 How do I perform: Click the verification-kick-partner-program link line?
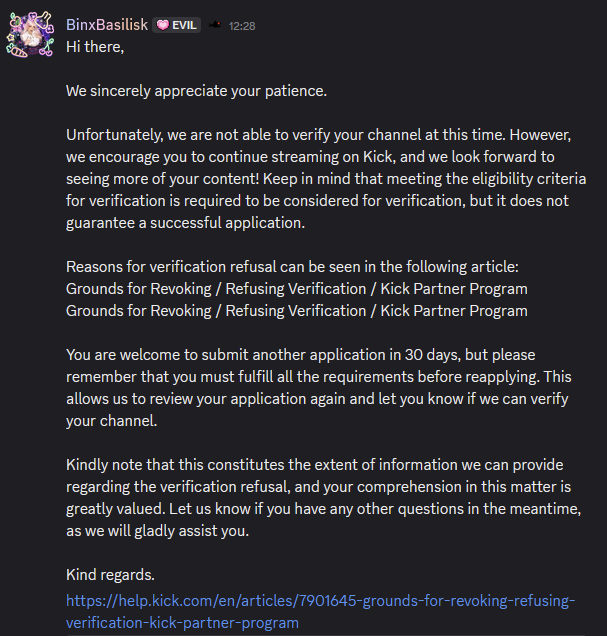[182, 623]
